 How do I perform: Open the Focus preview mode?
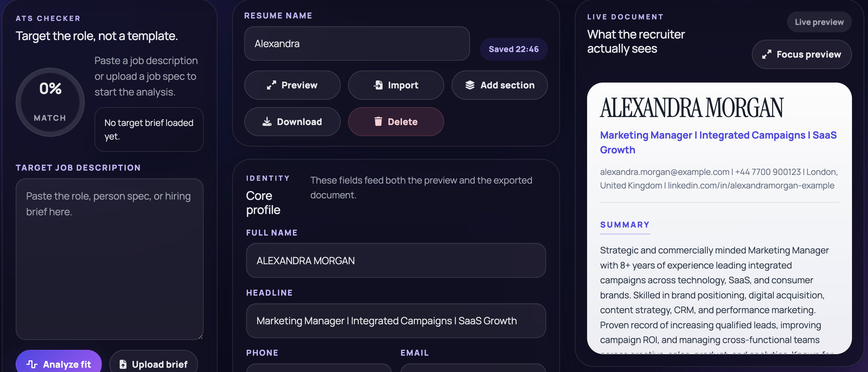coord(801,55)
